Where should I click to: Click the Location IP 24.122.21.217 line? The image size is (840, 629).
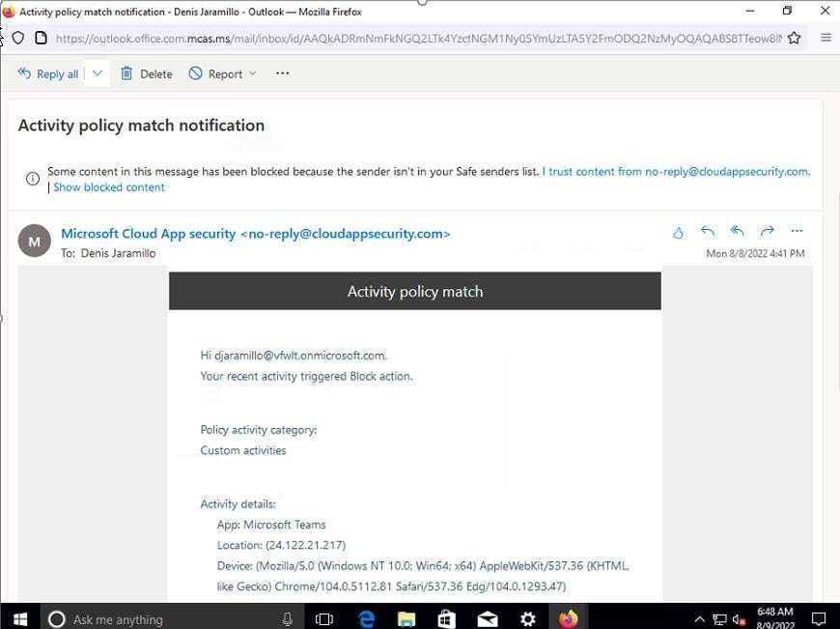click(281, 545)
